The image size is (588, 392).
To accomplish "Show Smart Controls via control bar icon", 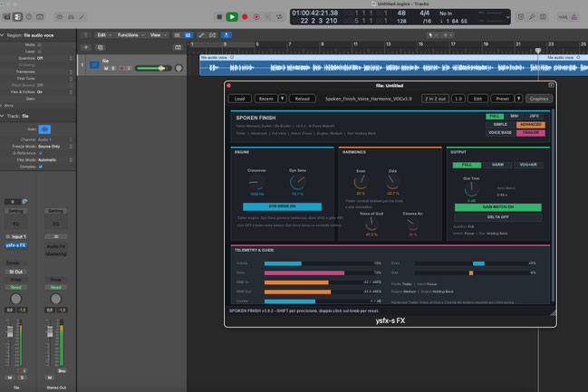I will (59, 17).
